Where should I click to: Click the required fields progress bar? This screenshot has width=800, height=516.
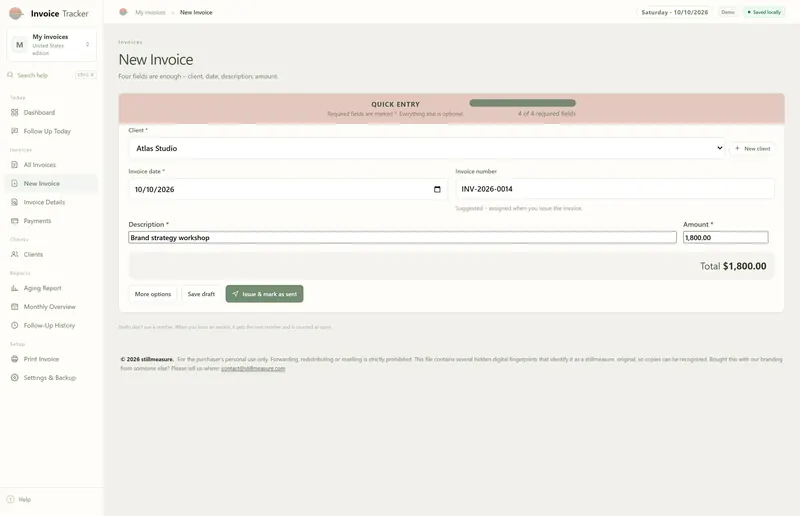pyautogui.click(x=522, y=103)
